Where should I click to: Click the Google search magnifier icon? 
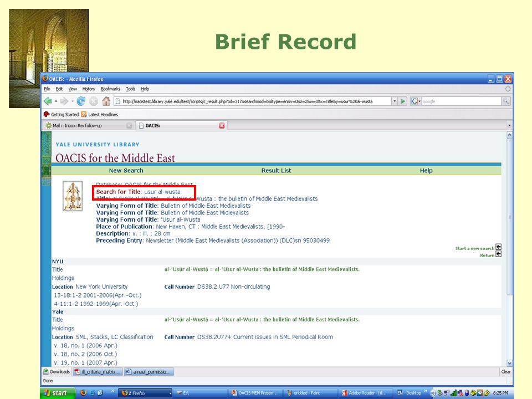point(505,101)
